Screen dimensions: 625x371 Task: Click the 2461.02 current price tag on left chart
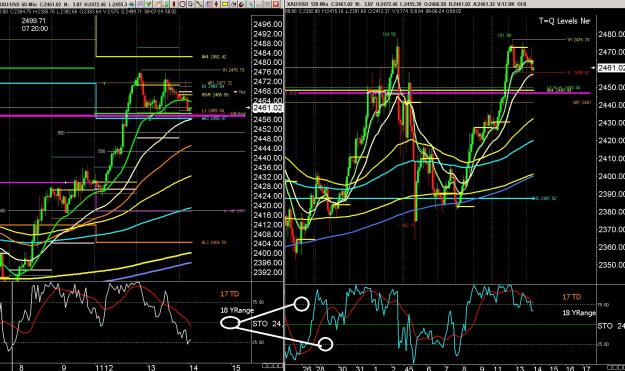[268, 108]
